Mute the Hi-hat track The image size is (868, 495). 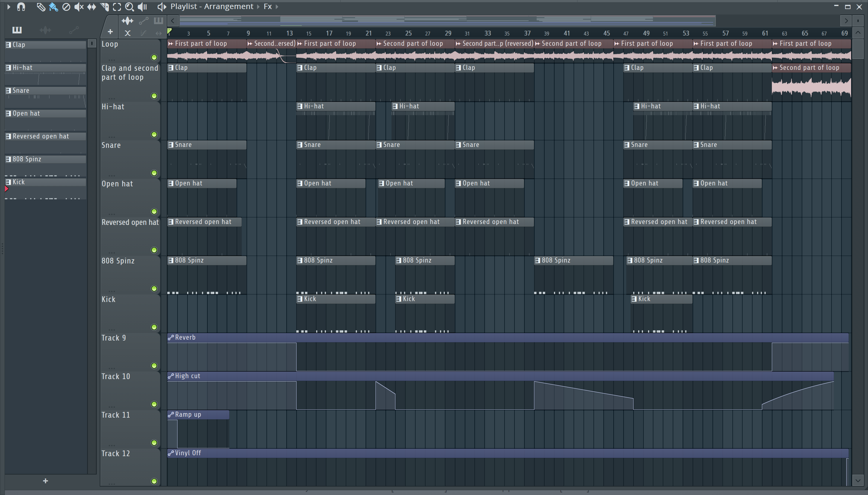[154, 134]
